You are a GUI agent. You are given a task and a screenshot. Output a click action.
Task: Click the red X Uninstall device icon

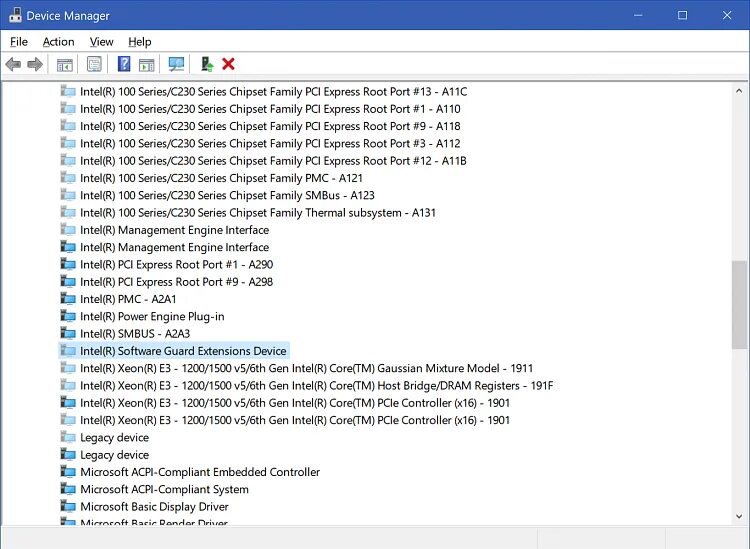click(x=228, y=64)
